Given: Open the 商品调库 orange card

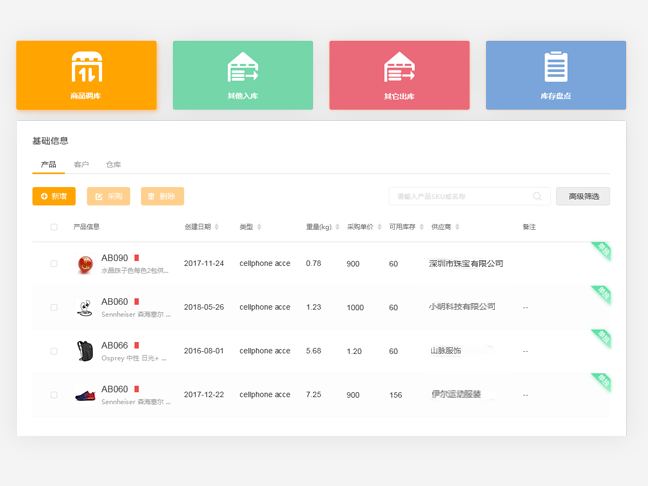Looking at the screenshot, I should coord(86,75).
